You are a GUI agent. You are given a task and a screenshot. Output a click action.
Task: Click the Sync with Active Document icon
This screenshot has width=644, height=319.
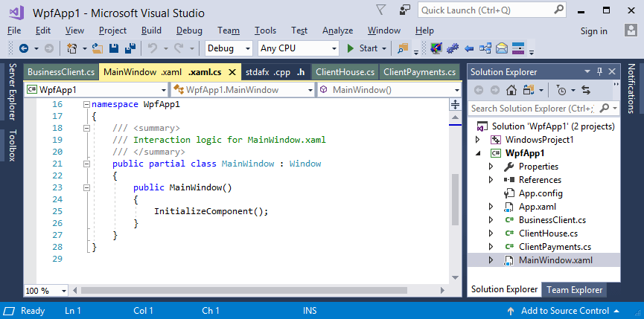pyautogui.click(x=585, y=90)
